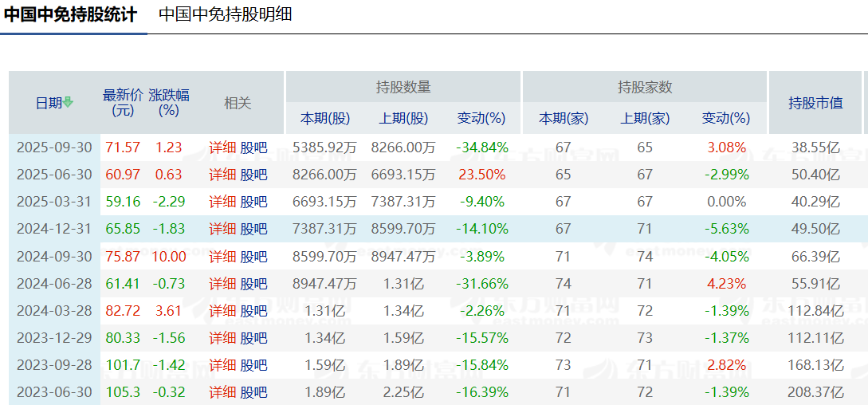Open 股吧 link for 2023-06-30
The image size is (868, 405).
point(253,393)
